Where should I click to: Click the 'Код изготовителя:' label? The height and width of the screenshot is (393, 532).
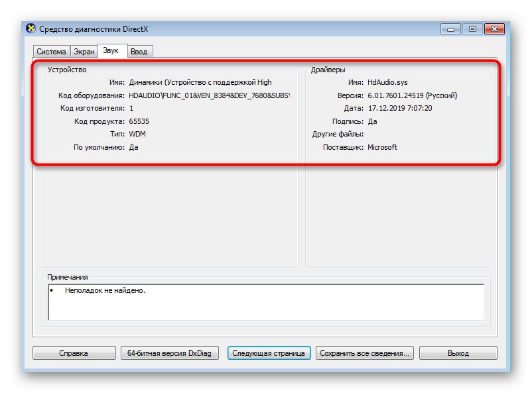pos(93,108)
